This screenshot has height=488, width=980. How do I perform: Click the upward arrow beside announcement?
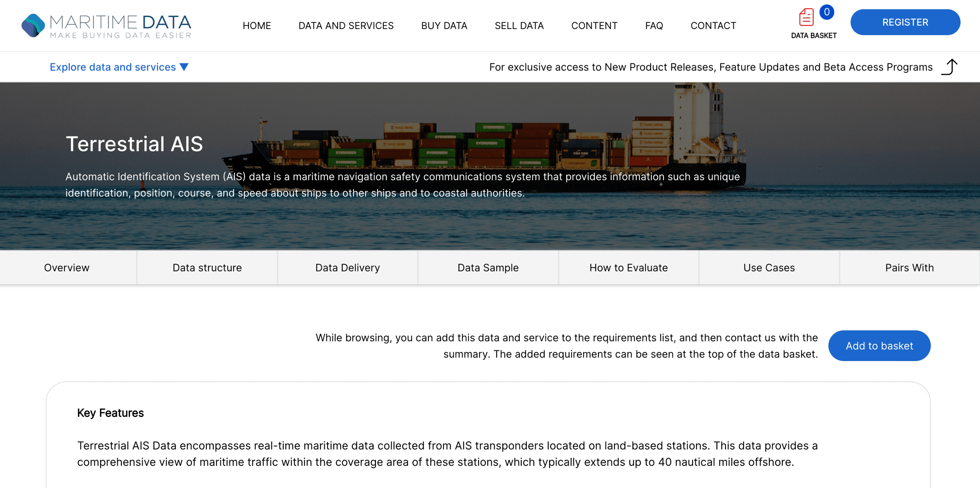click(949, 67)
